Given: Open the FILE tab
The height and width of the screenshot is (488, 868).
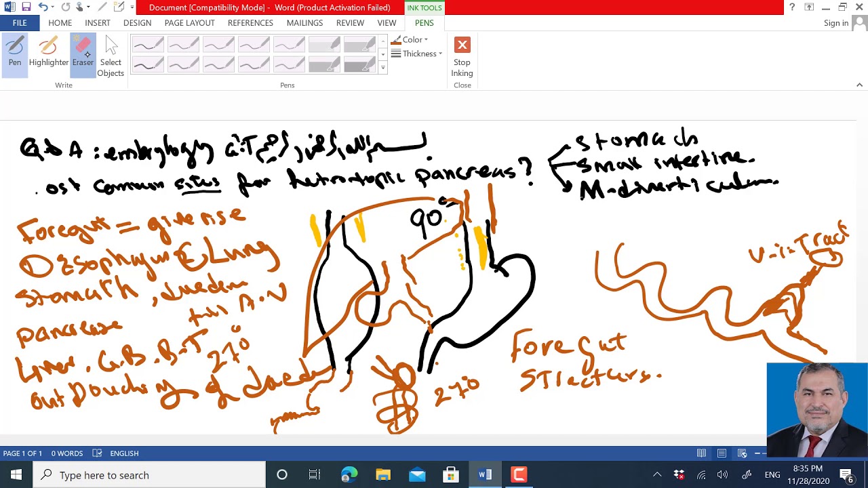Looking at the screenshot, I should click(x=20, y=23).
